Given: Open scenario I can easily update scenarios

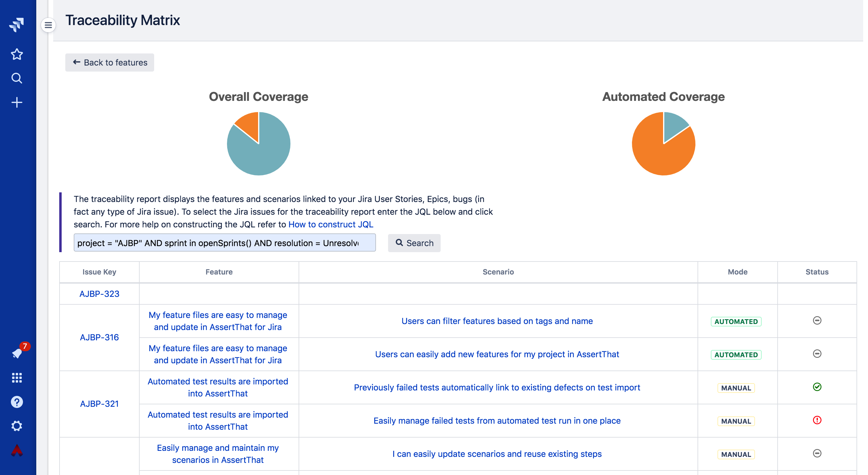Looking at the screenshot, I should [x=497, y=454].
